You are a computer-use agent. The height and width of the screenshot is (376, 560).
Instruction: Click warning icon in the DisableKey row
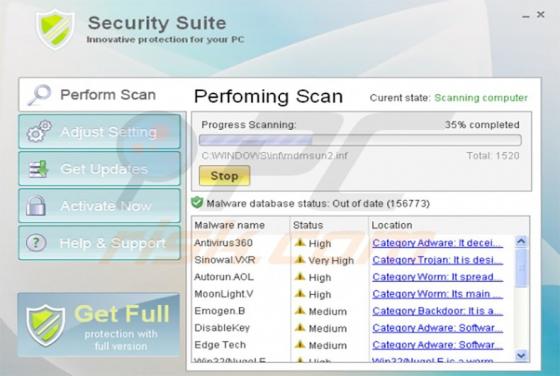[300, 327]
